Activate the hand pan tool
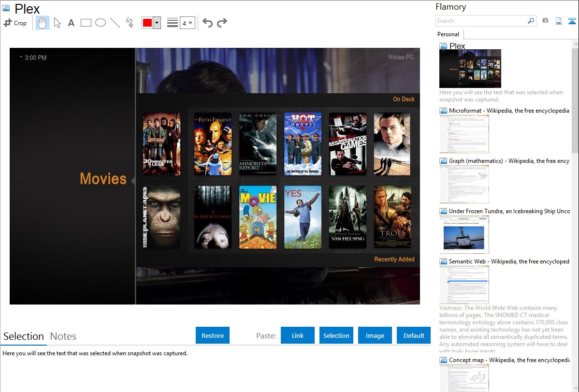 (x=43, y=23)
